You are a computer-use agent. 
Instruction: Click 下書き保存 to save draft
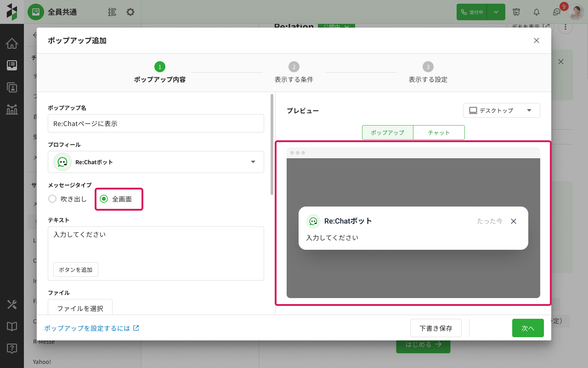point(435,328)
